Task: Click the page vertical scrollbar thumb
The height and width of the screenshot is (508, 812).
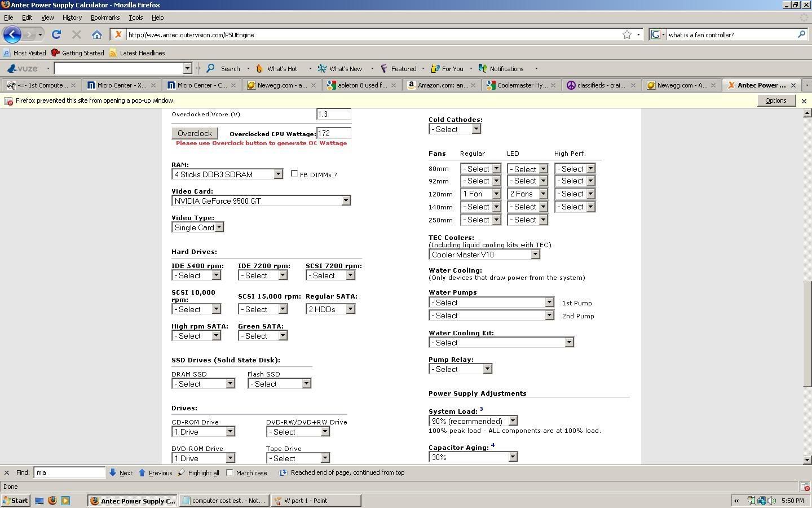Action: [807, 334]
